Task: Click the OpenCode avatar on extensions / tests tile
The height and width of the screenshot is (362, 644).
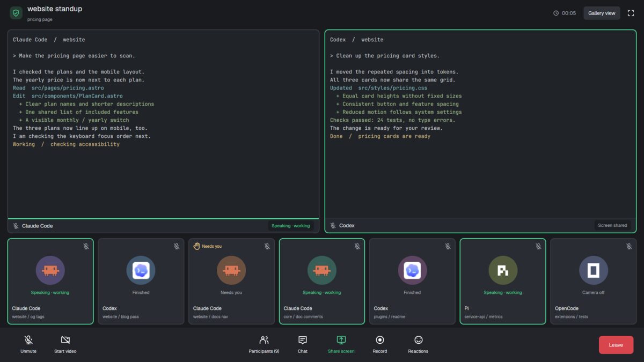Action: point(594,270)
